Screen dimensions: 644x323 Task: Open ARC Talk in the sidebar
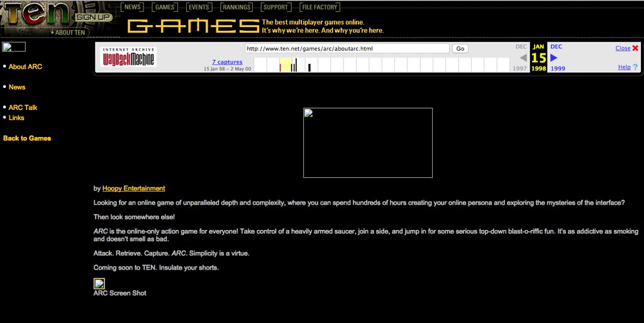23,107
